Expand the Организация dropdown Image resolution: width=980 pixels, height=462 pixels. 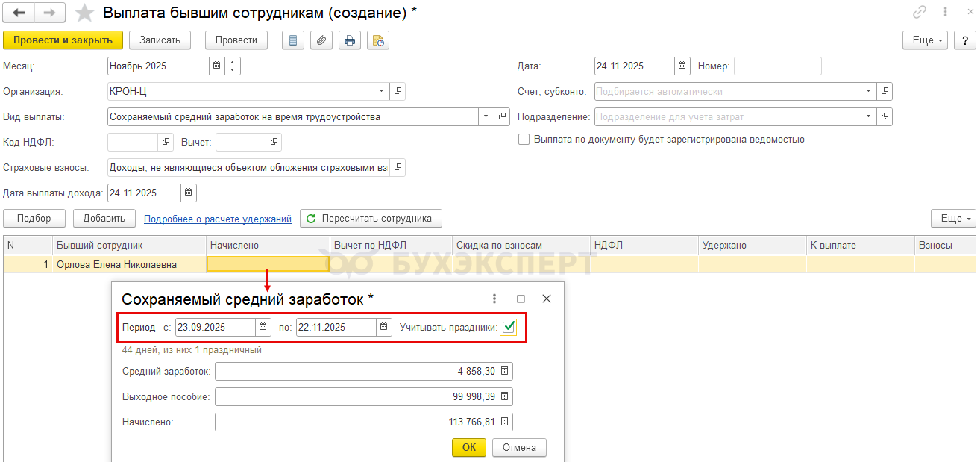coord(382,91)
